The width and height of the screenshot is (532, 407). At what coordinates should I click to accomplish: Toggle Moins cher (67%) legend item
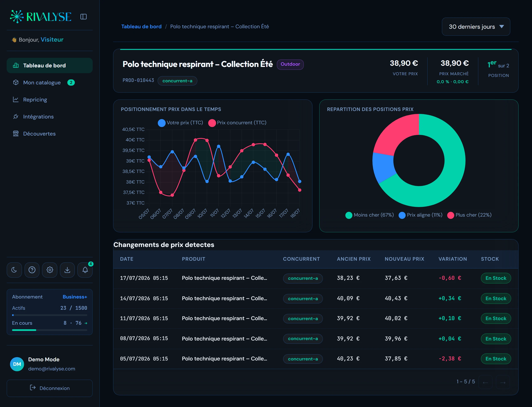[x=369, y=215]
